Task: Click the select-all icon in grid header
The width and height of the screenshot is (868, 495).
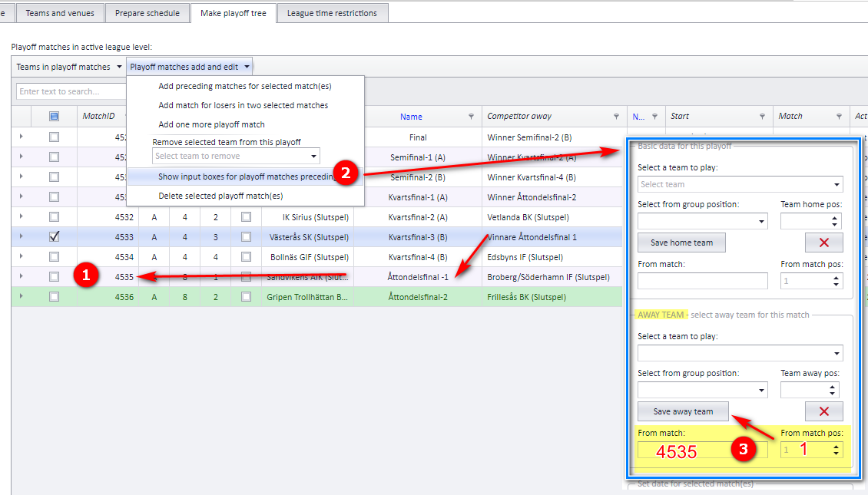Action: point(54,116)
